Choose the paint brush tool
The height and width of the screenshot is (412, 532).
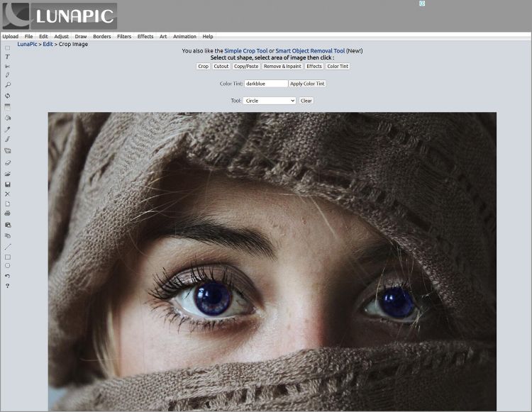(x=8, y=139)
